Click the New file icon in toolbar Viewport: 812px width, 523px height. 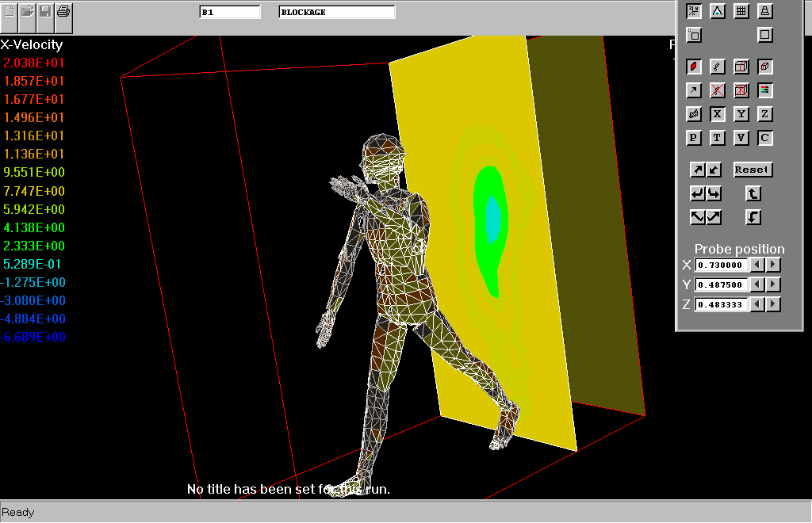10,12
